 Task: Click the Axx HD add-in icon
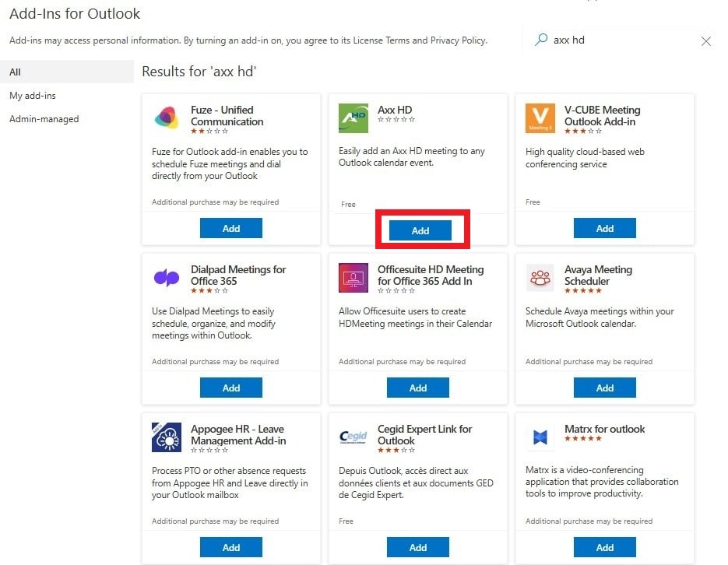click(x=353, y=118)
